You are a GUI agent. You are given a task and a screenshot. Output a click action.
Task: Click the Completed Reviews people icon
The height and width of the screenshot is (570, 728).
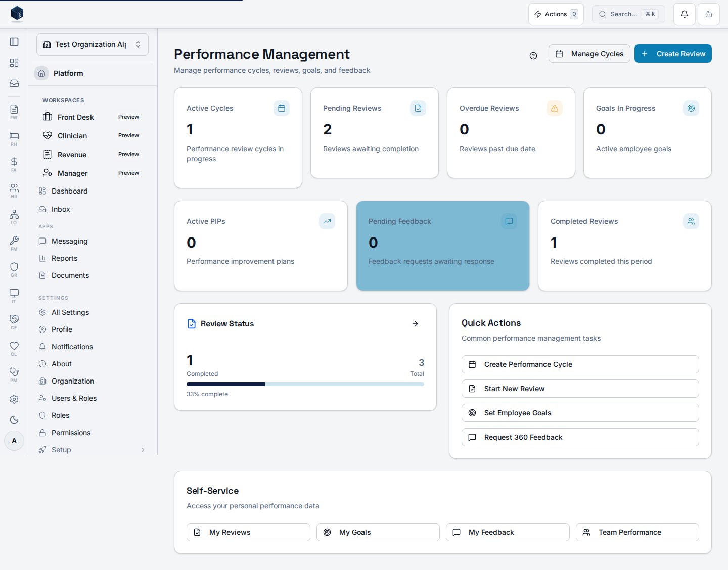(691, 221)
